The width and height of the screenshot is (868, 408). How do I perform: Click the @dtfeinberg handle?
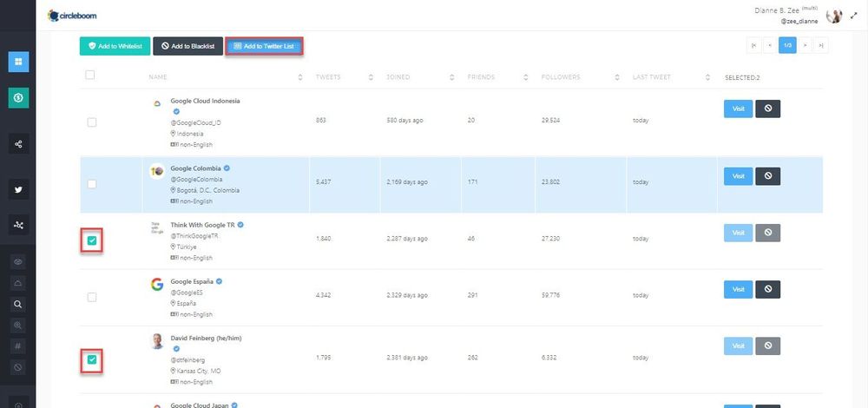coord(187,360)
